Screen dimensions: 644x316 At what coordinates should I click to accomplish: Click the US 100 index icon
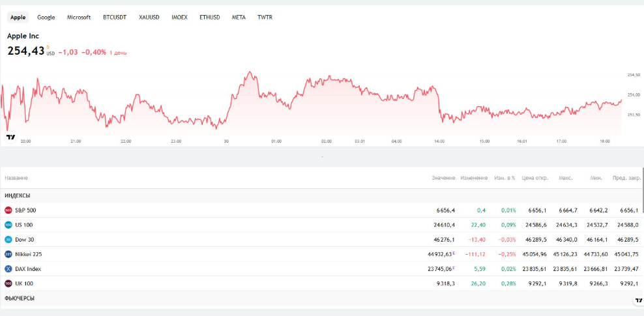(8, 225)
